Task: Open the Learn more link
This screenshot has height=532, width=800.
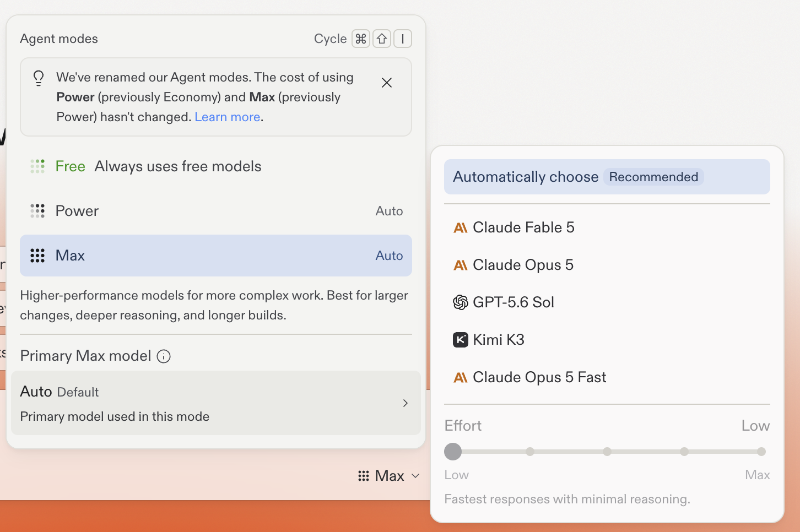Action: tap(227, 117)
